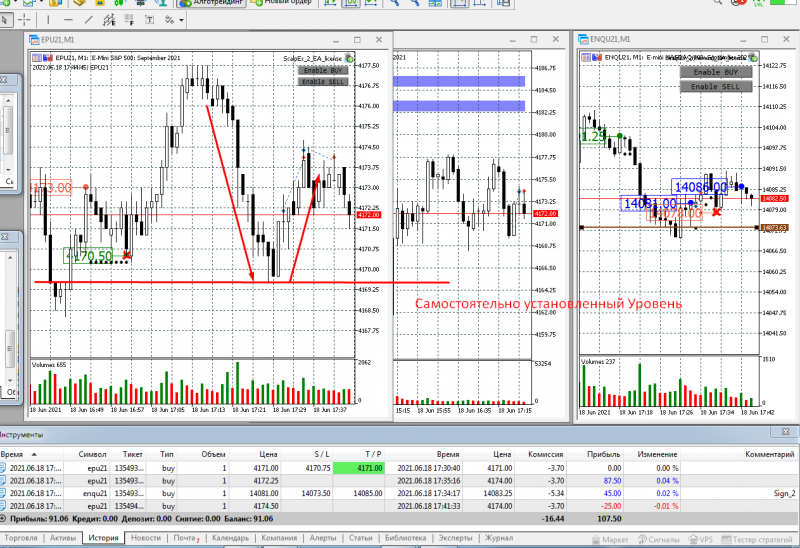800x548 pixels.
Task: Select the trendline drawing tool
Action: 88,20
